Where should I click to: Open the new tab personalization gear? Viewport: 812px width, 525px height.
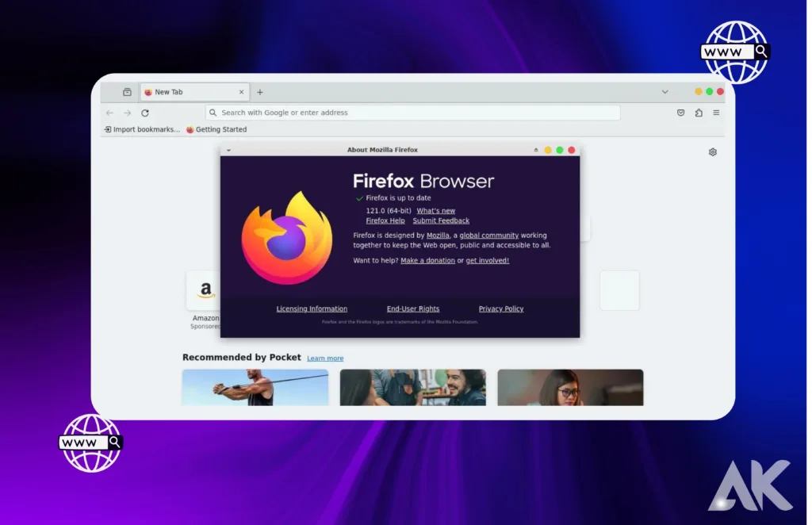coord(712,151)
